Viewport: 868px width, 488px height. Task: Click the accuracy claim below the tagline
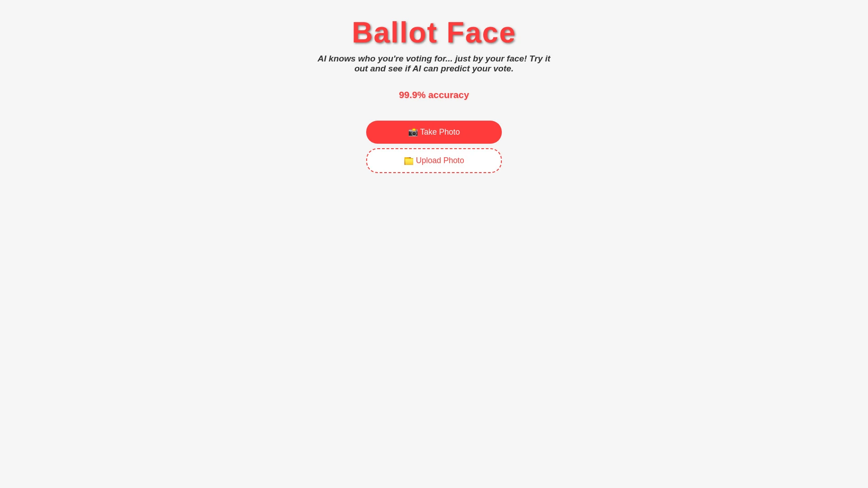(434, 95)
